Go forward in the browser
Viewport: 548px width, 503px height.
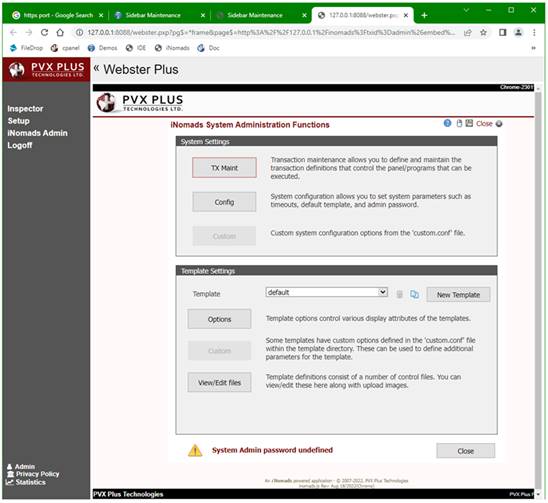(x=29, y=33)
